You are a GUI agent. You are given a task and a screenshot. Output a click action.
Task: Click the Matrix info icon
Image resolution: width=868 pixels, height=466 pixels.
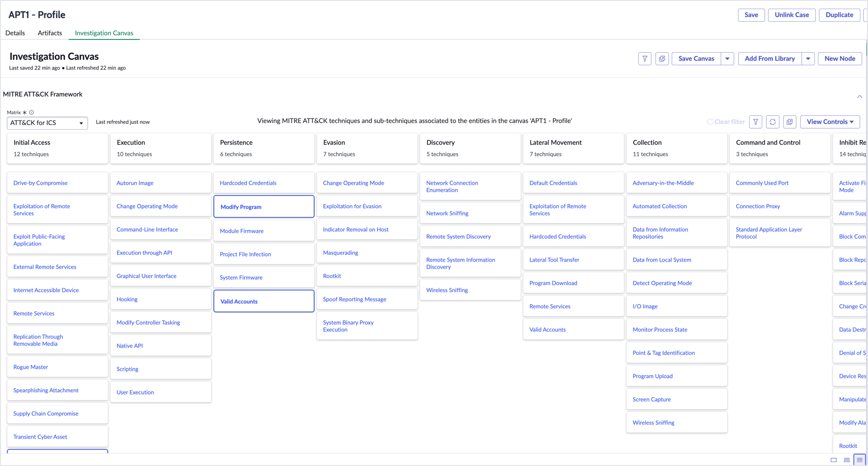click(31, 112)
